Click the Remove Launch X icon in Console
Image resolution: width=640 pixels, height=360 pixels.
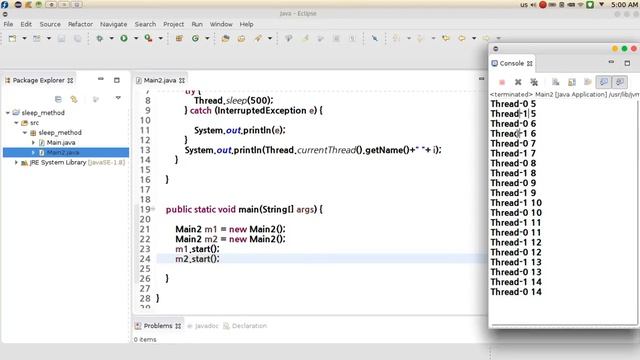518,82
